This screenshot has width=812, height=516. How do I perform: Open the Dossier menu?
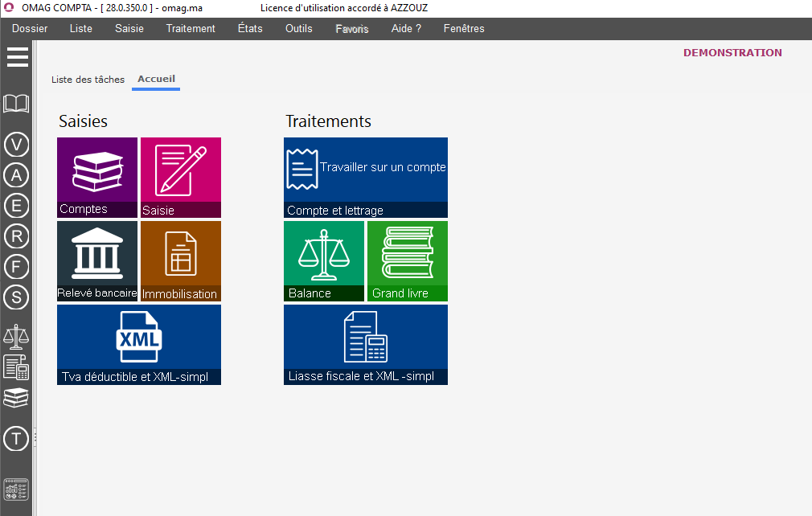point(30,29)
